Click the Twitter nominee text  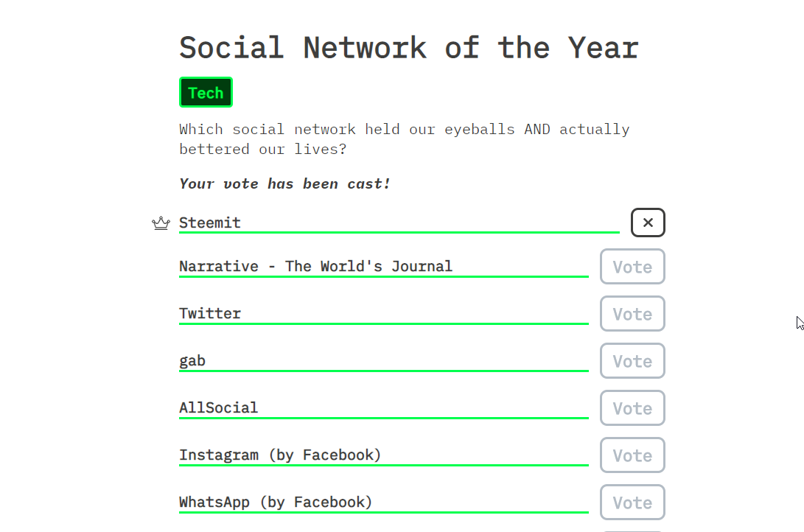point(210,313)
